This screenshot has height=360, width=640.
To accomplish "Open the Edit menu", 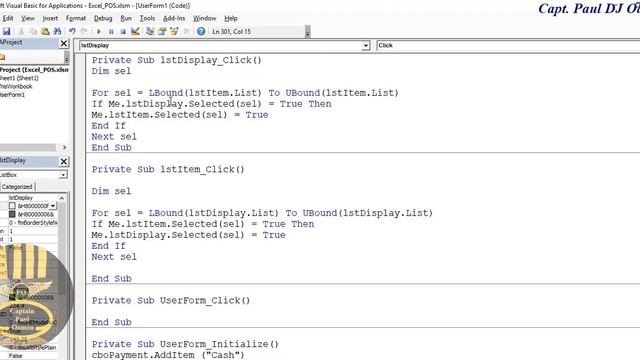I will [x=7, y=18].
